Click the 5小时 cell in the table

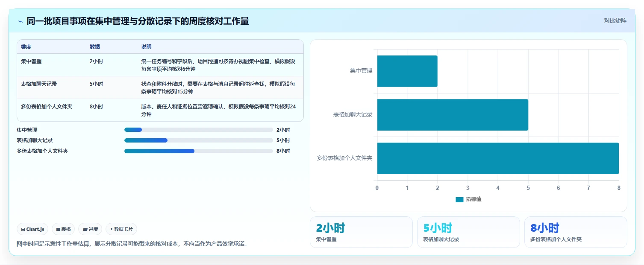(96, 84)
